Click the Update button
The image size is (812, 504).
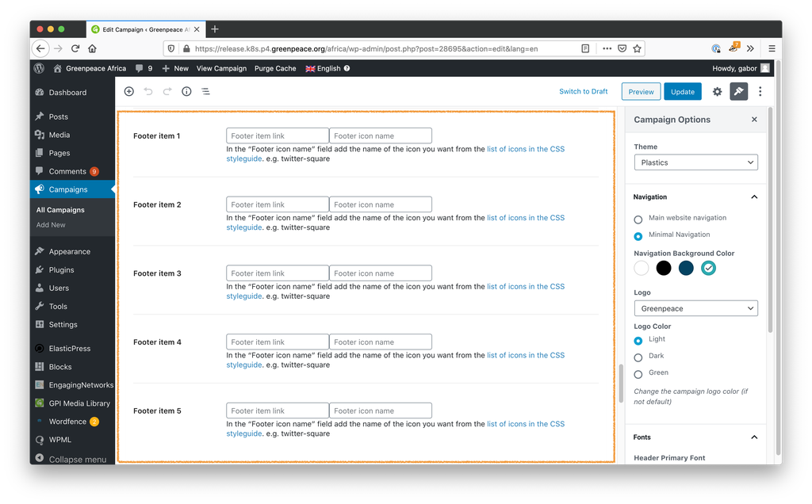pos(683,92)
